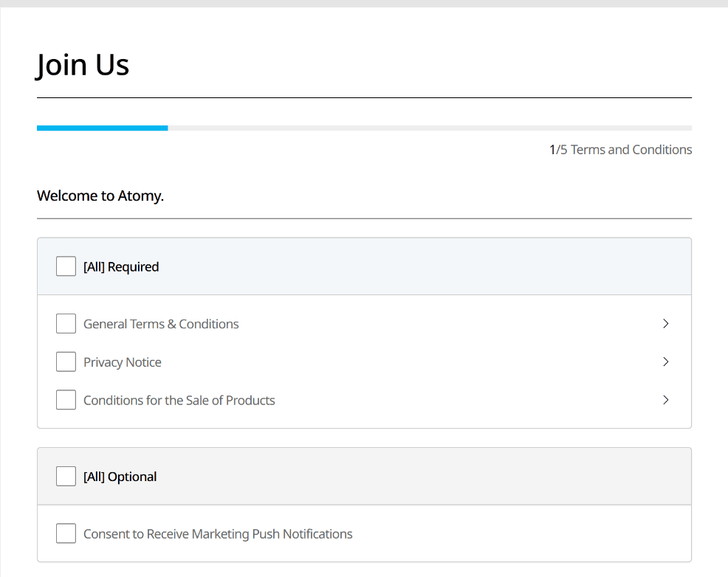Viewport: 728px width, 577px height.
Task: Open Privacy Notice details via chevron
Action: (x=666, y=362)
